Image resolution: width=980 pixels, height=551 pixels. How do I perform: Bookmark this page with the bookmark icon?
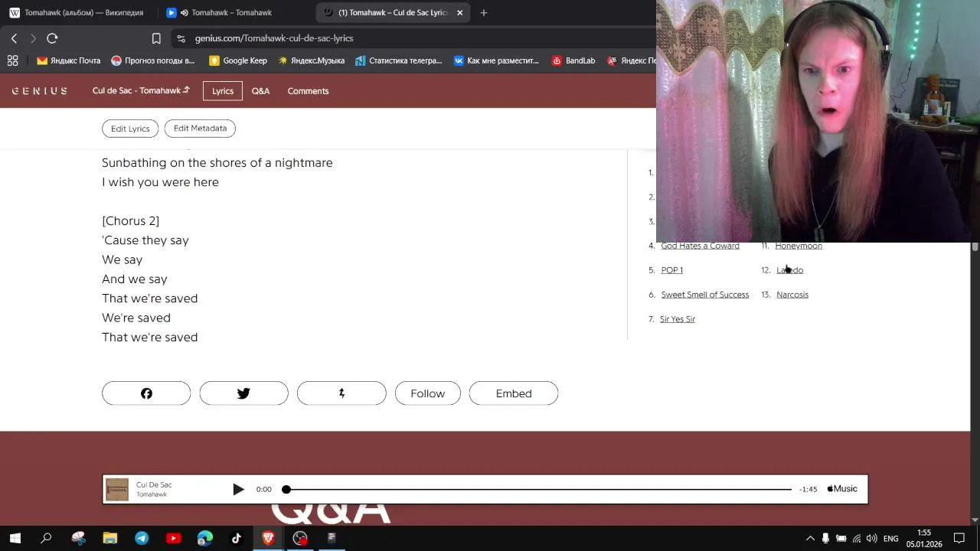tap(156, 38)
